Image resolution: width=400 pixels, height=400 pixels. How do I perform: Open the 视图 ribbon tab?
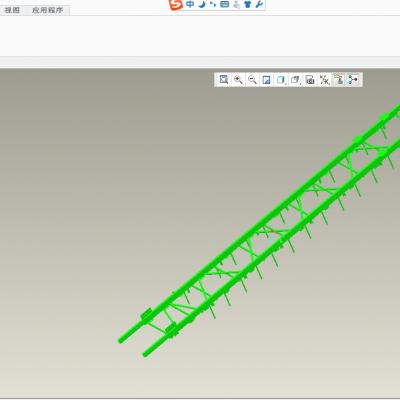coord(12,10)
